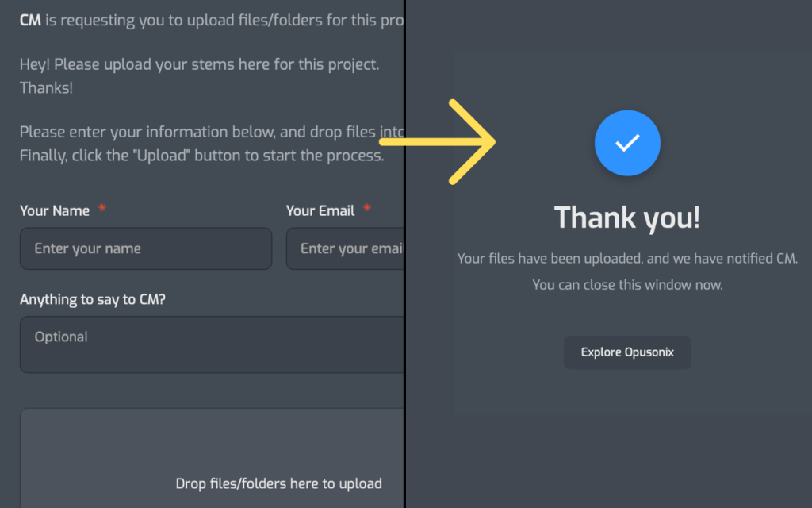Focus the Enter your email field
Screen dimensions: 812x508
coord(345,249)
